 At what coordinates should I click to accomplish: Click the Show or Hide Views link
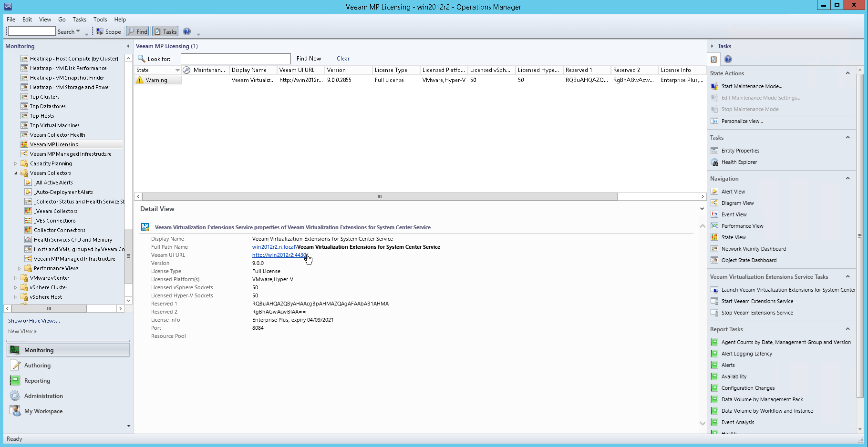click(34, 321)
